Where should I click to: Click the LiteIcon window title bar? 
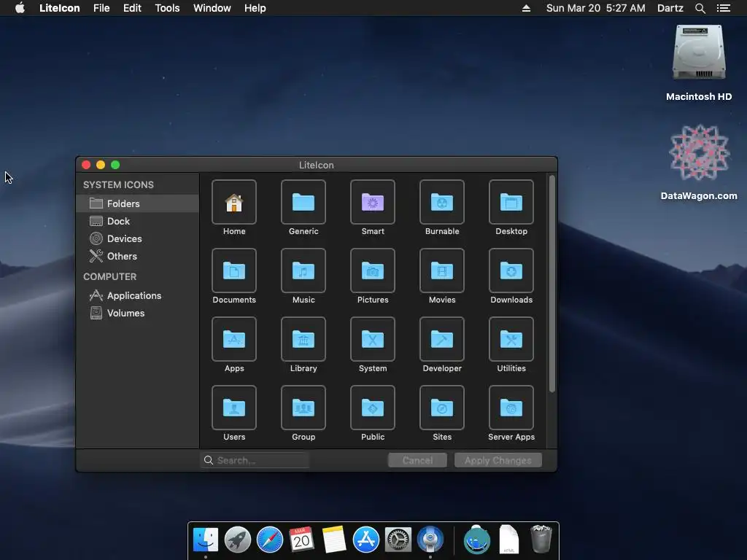point(317,165)
